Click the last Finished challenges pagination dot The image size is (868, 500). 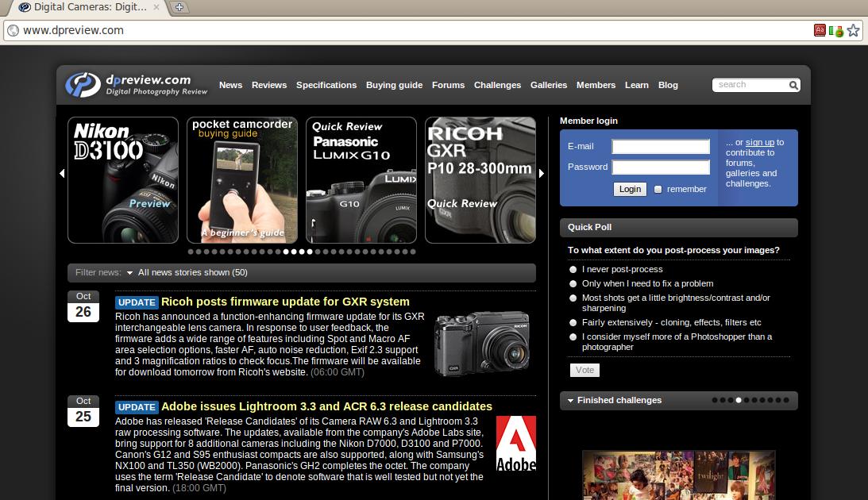786,401
